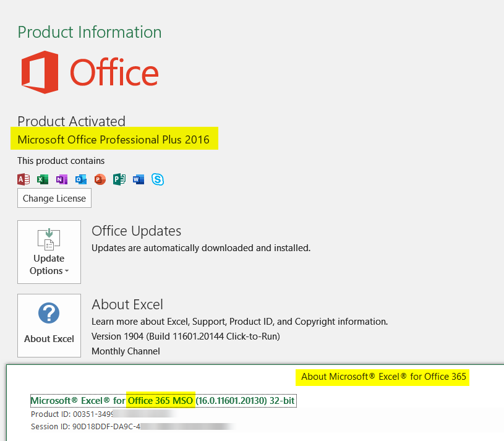Image resolution: width=504 pixels, height=441 pixels.
Task: Open the Update Options dropdown
Action: coord(49,252)
